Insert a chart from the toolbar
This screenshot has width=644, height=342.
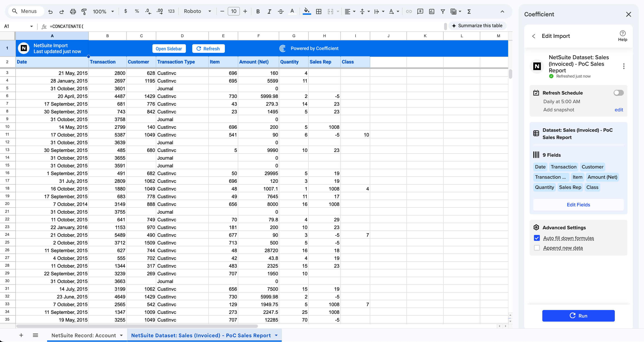click(432, 11)
